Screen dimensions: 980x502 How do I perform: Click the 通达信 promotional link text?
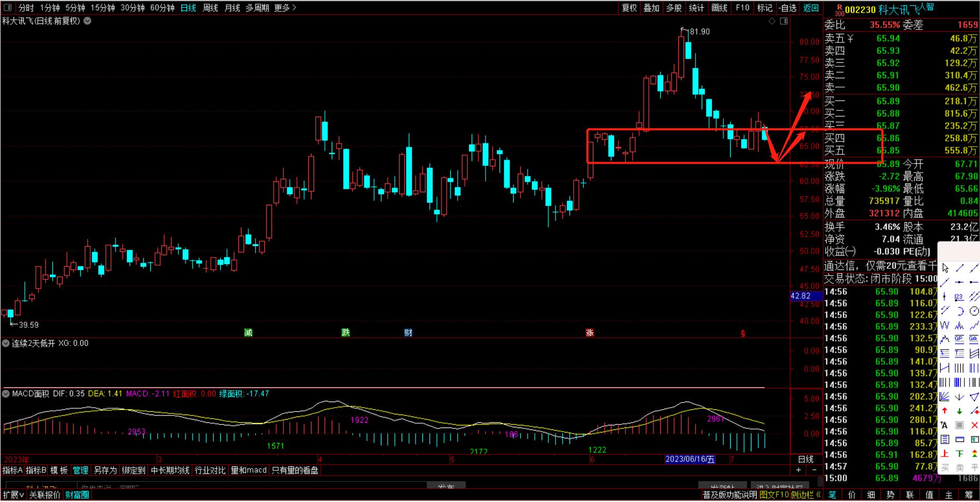coord(880,266)
